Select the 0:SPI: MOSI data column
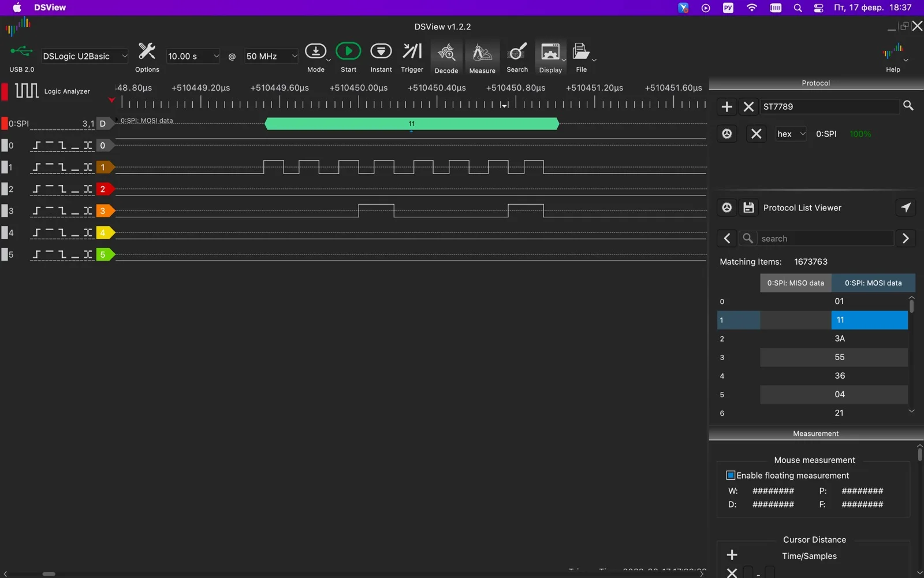Screen dimensions: 924x578 tap(873, 283)
